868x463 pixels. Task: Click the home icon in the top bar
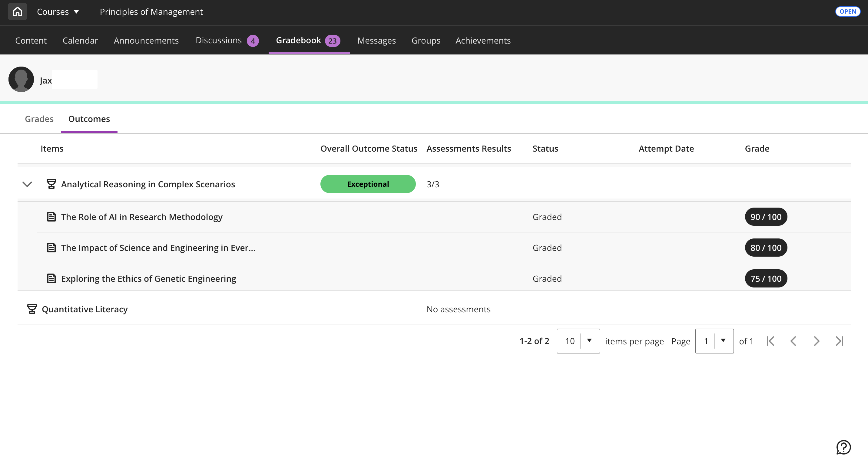[x=17, y=11]
